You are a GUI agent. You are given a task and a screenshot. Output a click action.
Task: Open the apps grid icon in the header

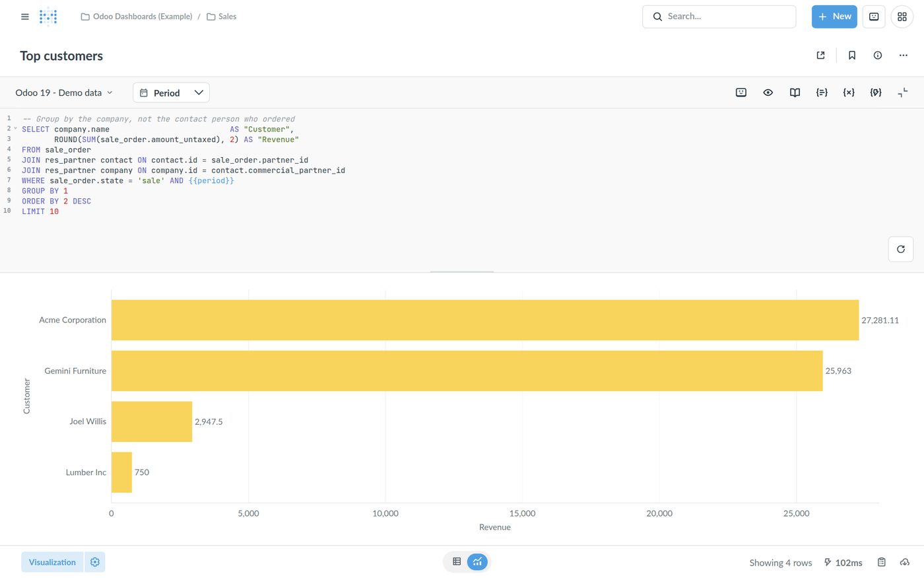click(x=902, y=17)
